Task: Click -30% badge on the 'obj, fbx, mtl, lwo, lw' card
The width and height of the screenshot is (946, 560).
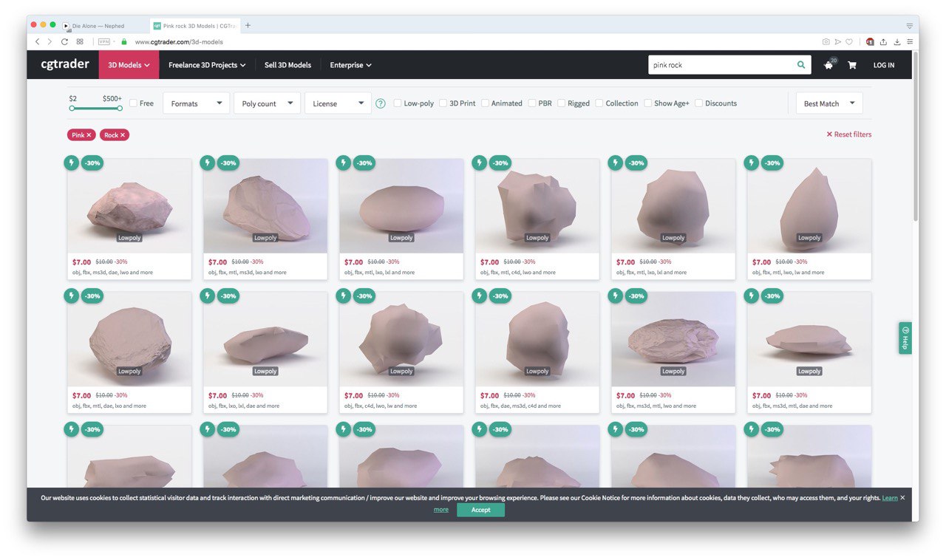Action: point(772,163)
